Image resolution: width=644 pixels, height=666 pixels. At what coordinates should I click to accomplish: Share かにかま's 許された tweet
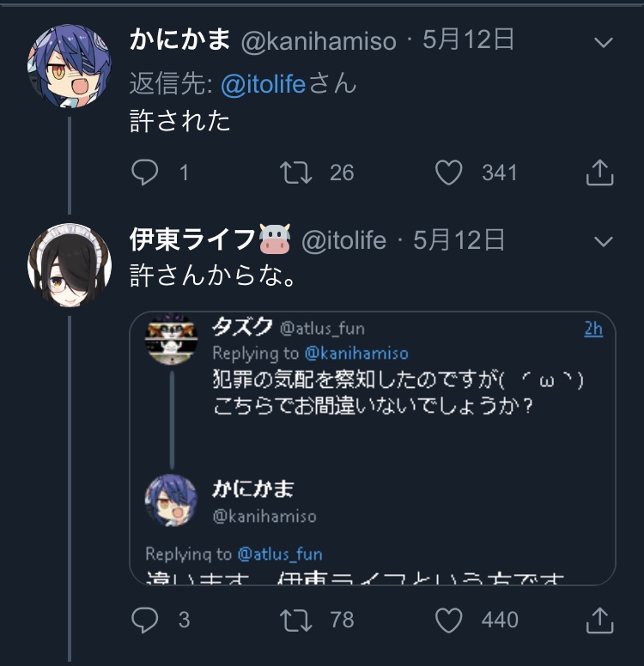[x=598, y=173]
